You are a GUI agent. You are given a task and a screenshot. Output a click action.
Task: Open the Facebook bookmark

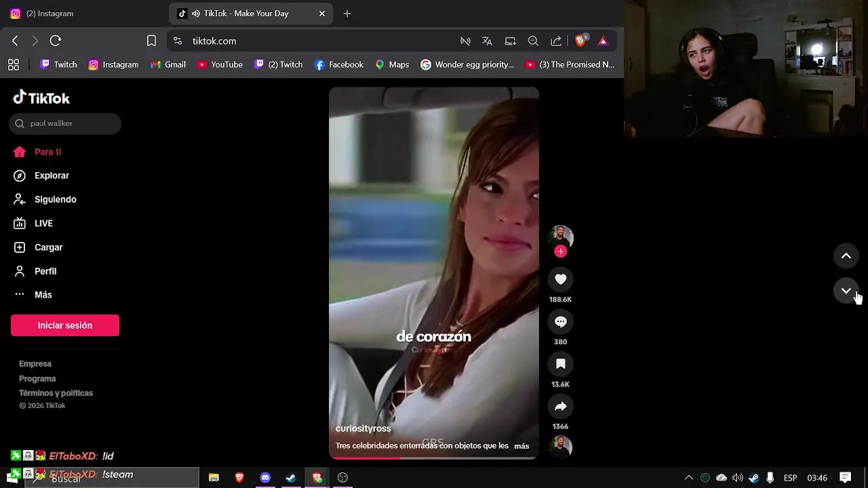coord(339,64)
